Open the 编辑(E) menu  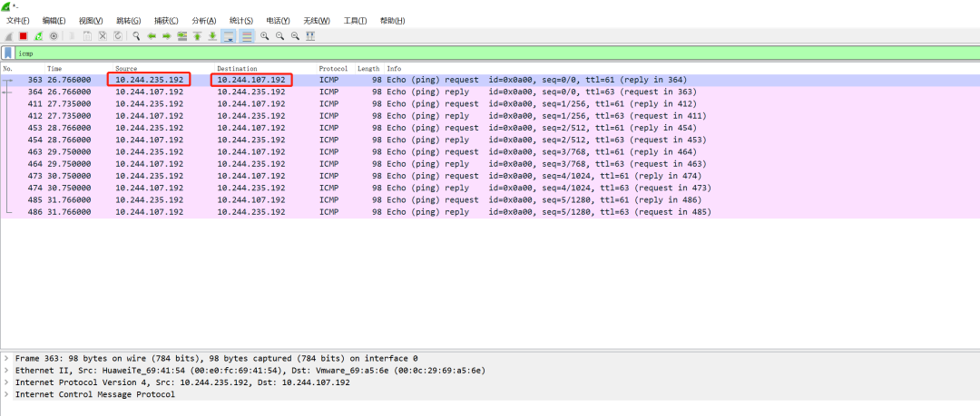click(x=54, y=21)
